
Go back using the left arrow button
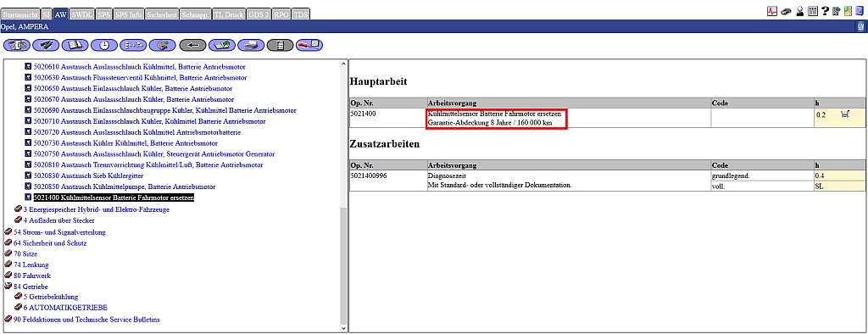(x=192, y=46)
